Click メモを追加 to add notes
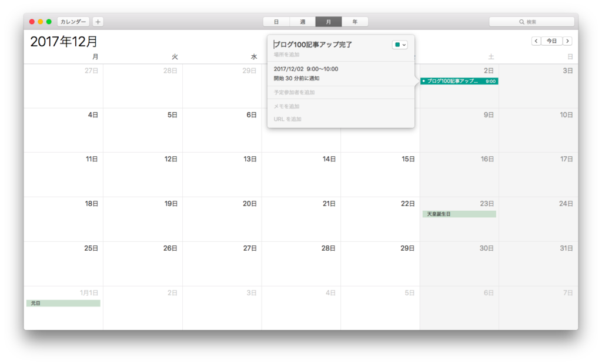The image size is (602, 364). coord(286,106)
